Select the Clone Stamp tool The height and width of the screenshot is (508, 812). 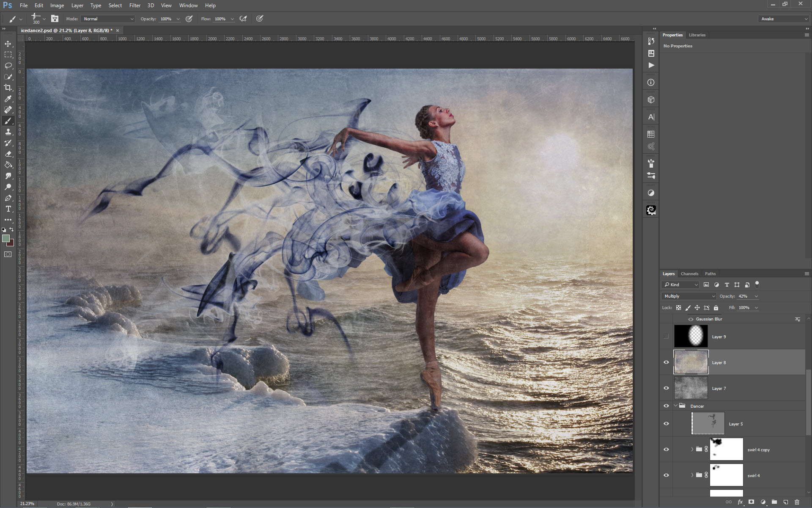(8, 132)
